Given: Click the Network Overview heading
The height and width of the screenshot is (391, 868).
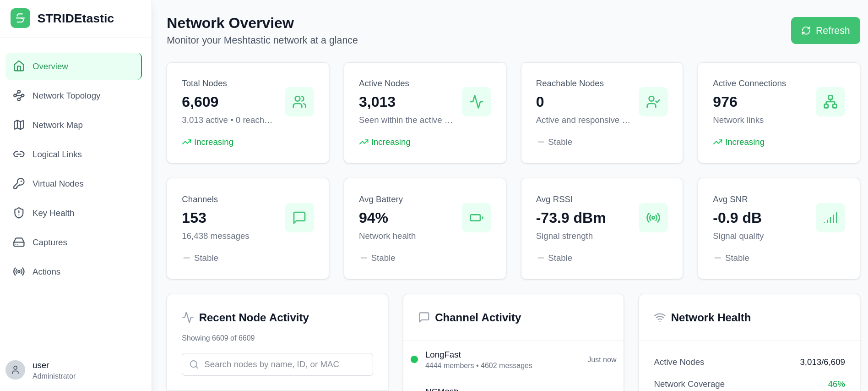Looking at the screenshot, I should pyautogui.click(x=230, y=23).
